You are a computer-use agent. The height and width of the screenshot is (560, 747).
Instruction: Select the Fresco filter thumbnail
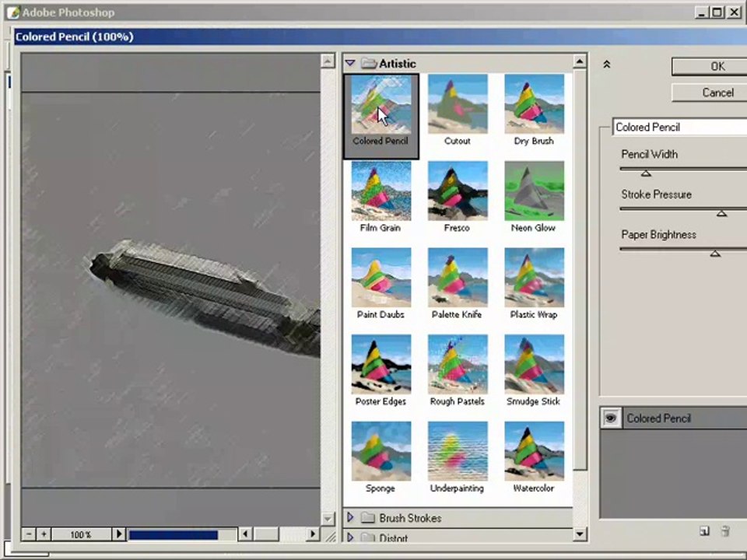coord(458,191)
